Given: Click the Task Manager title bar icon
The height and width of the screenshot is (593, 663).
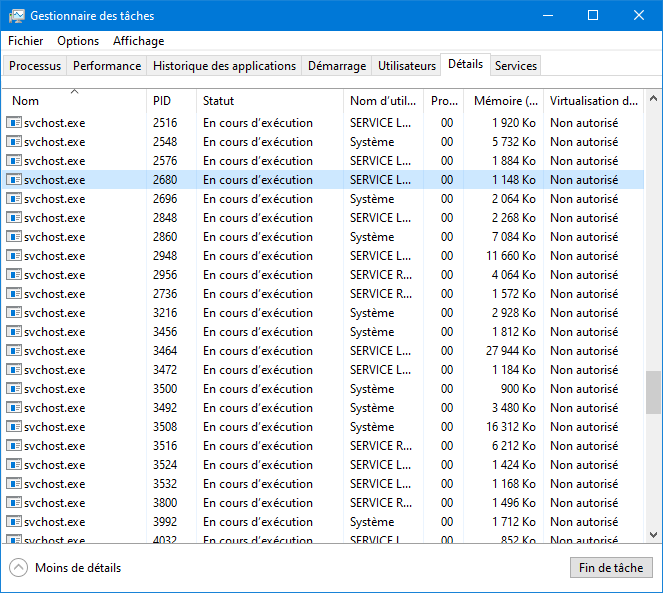Looking at the screenshot, I should [17, 16].
